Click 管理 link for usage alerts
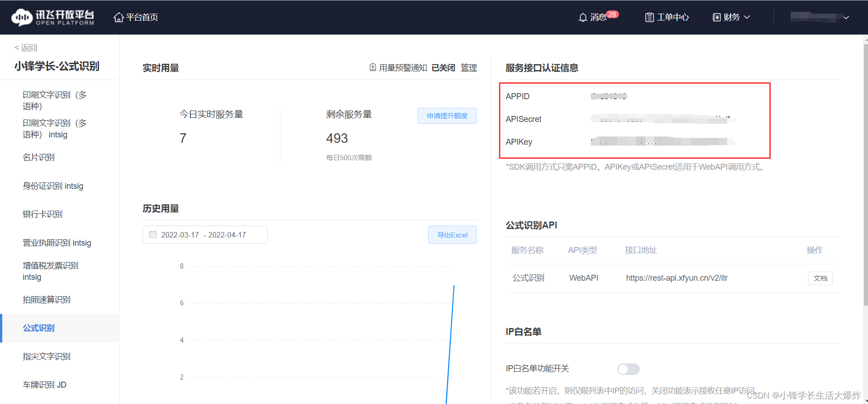The height and width of the screenshot is (404, 868). click(x=469, y=68)
